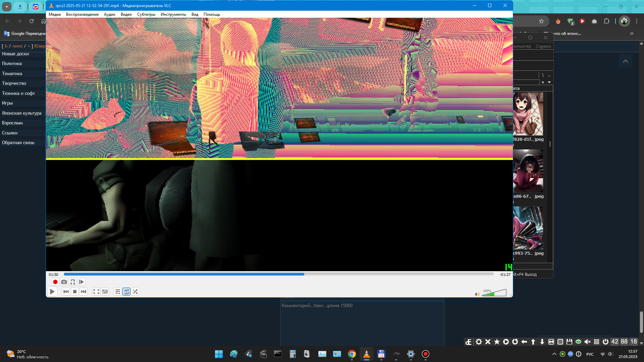Click the Комментарий text field
The image size is (644, 362).
362,322
